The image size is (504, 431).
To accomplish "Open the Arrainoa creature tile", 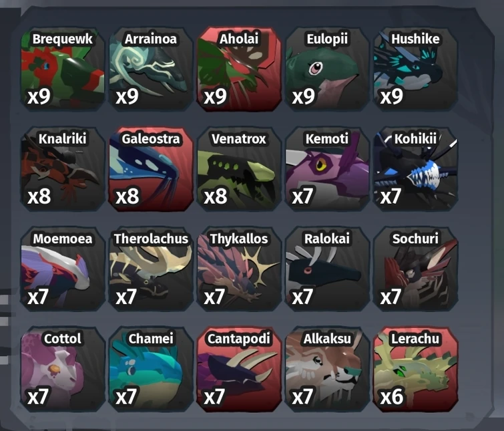I will pyautogui.click(x=151, y=69).
